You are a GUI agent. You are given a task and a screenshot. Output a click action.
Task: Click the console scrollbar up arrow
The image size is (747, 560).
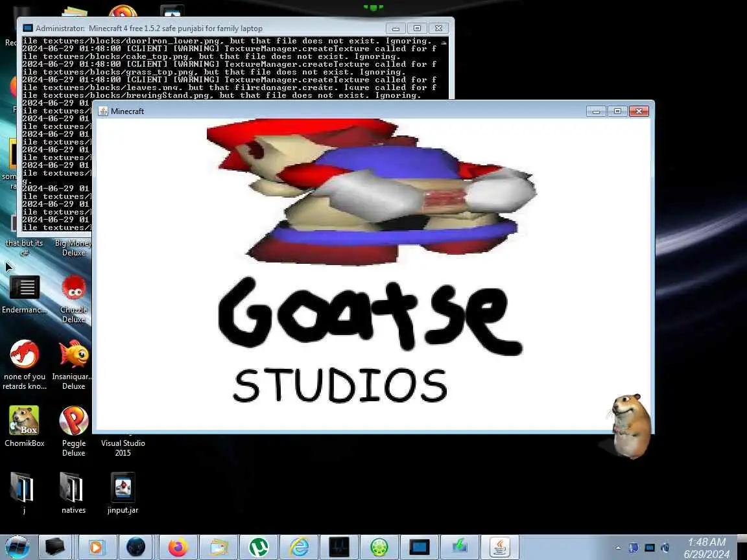(x=444, y=42)
